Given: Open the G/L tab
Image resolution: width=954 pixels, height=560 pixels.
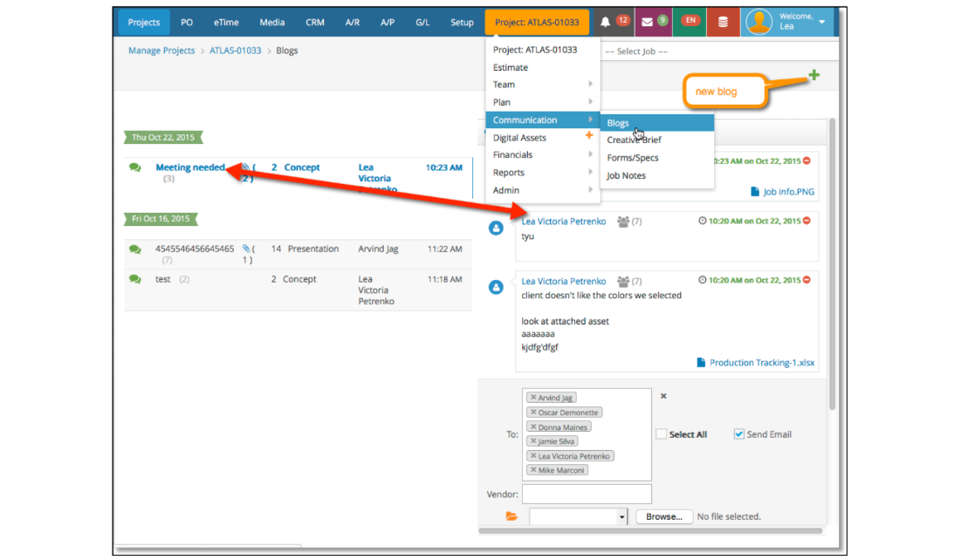Looking at the screenshot, I should coord(422,22).
